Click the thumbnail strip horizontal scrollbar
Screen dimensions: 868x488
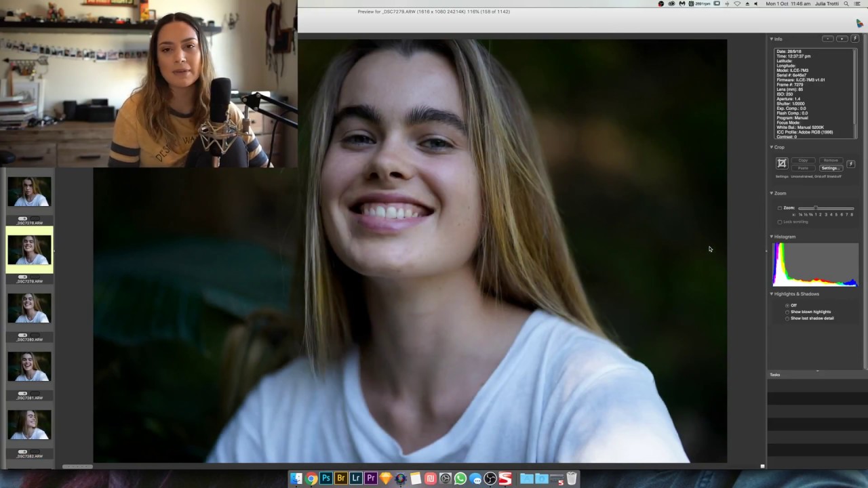click(x=77, y=466)
